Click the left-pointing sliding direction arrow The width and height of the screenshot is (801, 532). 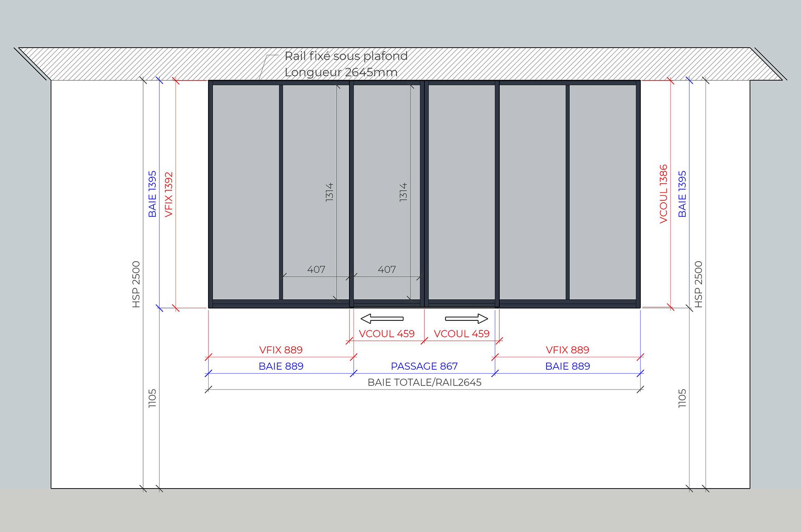pyautogui.click(x=382, y=319)
